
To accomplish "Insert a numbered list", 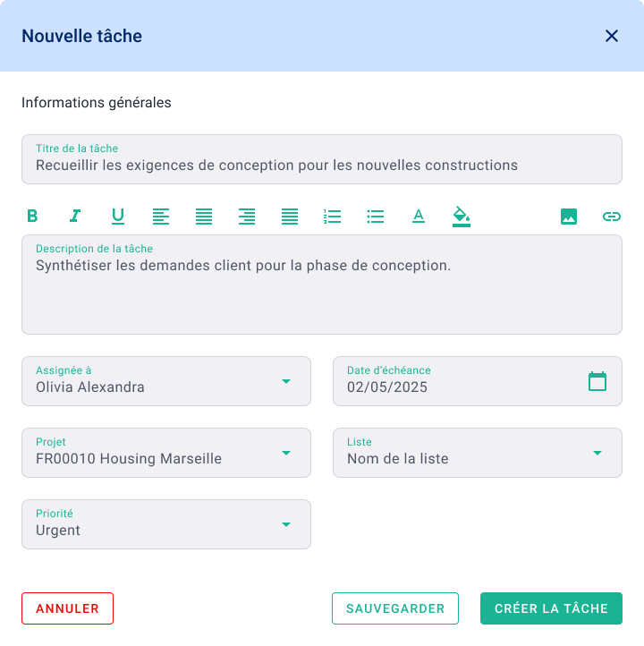I will point(333,216).
